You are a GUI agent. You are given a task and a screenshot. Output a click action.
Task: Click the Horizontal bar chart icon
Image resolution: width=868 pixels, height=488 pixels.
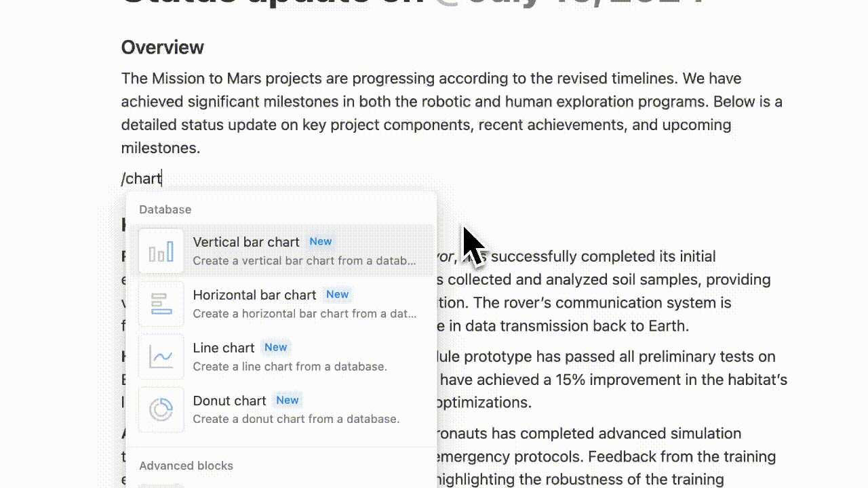[161, 304]
